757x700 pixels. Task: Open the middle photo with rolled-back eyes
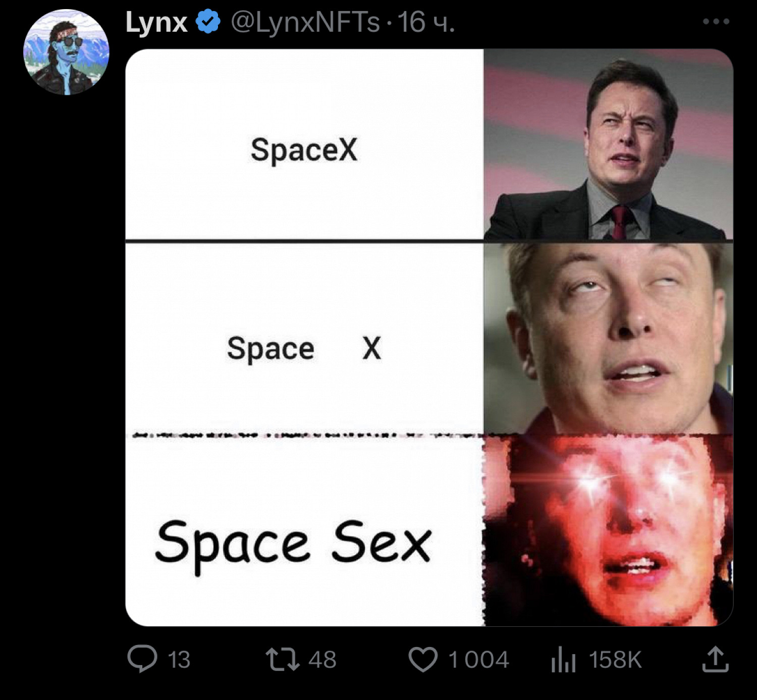[608, 338]
